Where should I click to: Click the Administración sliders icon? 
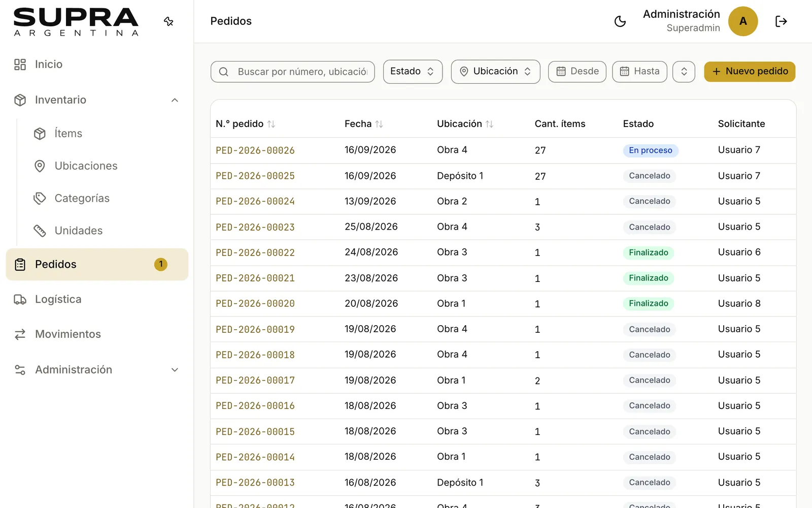20,370
